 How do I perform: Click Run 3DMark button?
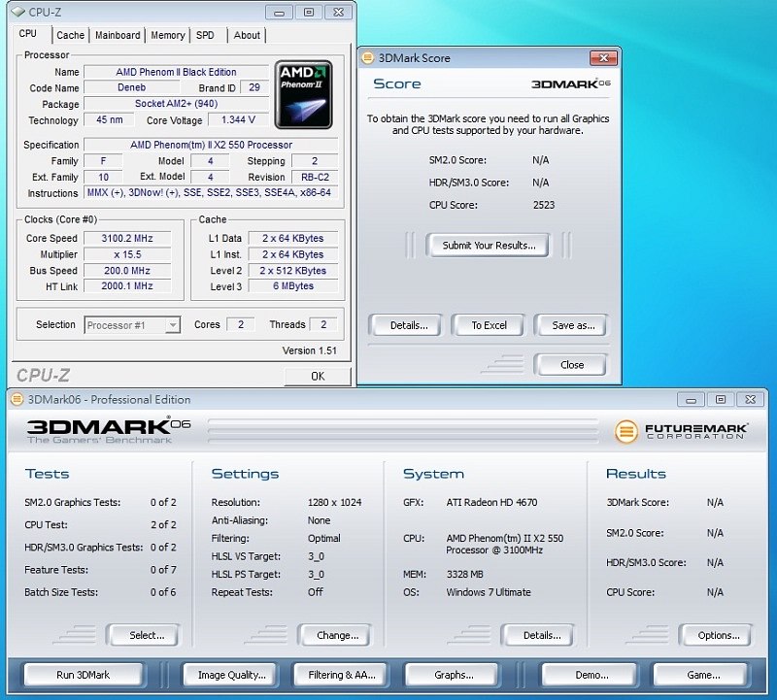pyautogui.click(x=83, y=675)
